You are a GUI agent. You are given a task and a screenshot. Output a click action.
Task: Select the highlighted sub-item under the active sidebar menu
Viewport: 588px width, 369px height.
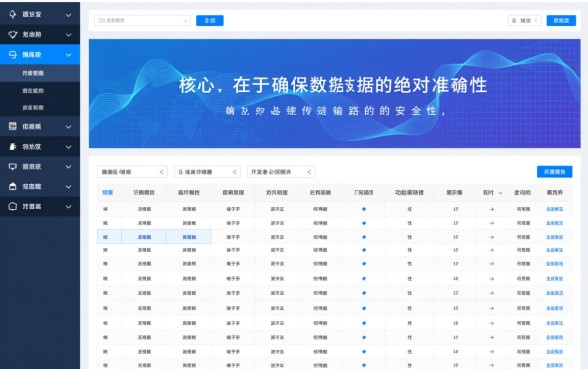[x=40, y=73]
